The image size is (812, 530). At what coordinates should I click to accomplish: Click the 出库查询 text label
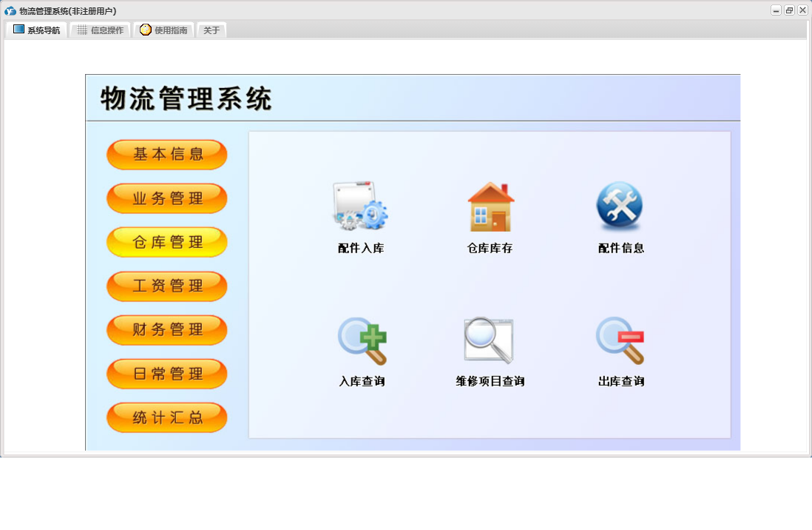[621, 382]
